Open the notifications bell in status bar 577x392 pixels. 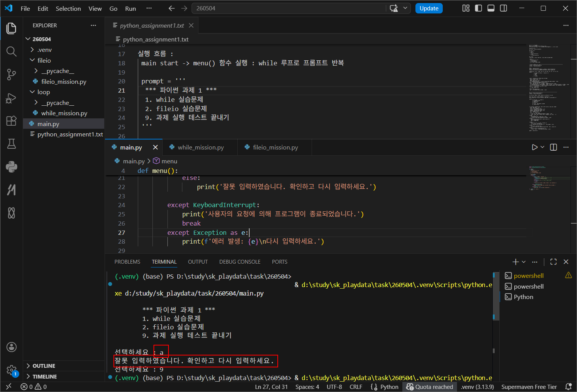tap(568, 387)
